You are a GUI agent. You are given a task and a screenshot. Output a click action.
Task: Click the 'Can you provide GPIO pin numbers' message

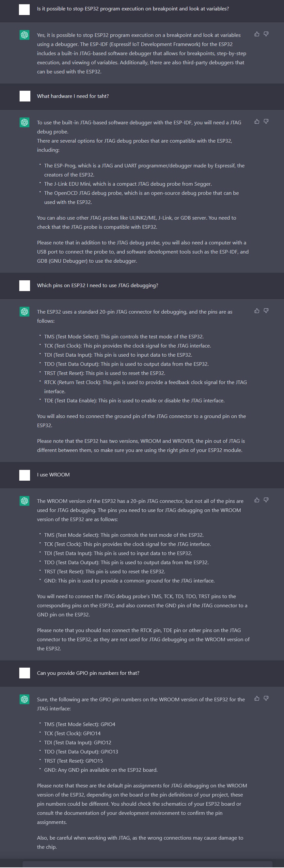coord(88,673)
